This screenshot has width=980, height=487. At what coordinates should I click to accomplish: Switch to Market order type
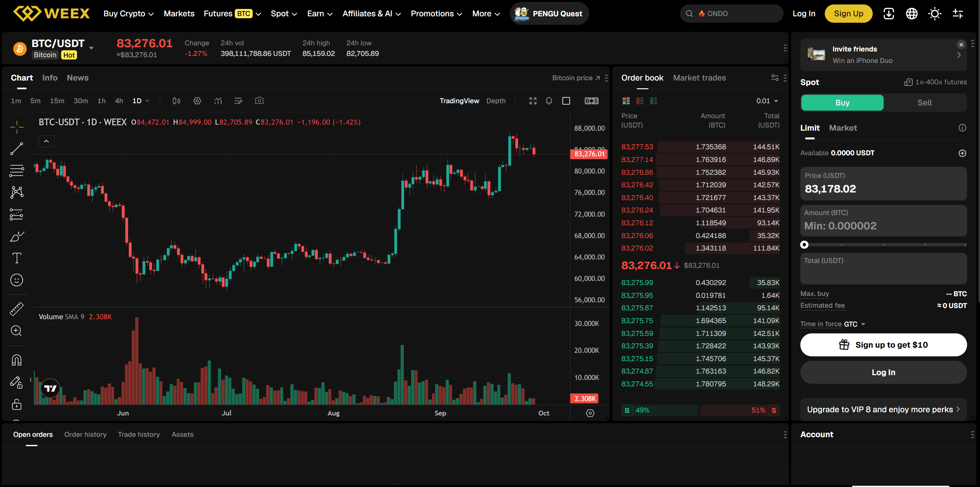[x=843, y=128]
